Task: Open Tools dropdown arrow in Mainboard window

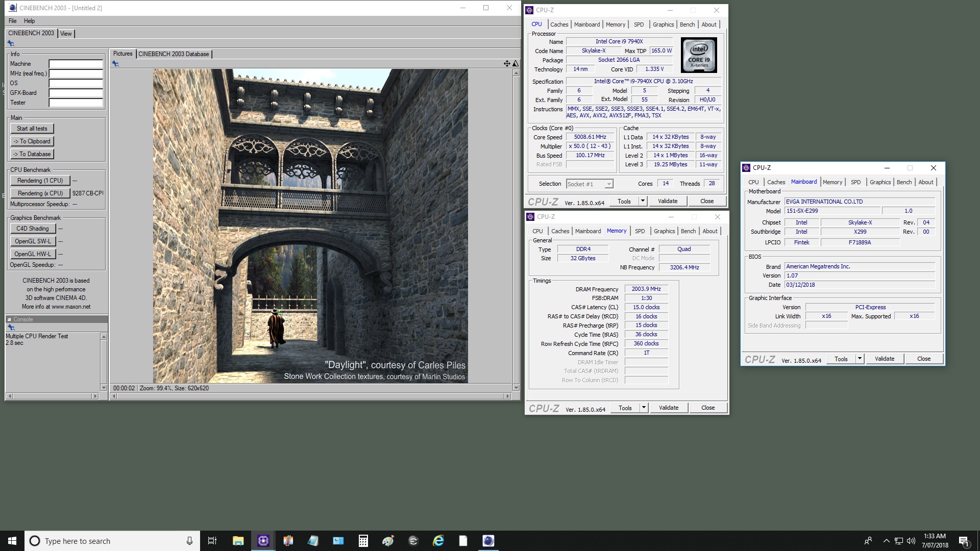Action: tap(860, 359)
